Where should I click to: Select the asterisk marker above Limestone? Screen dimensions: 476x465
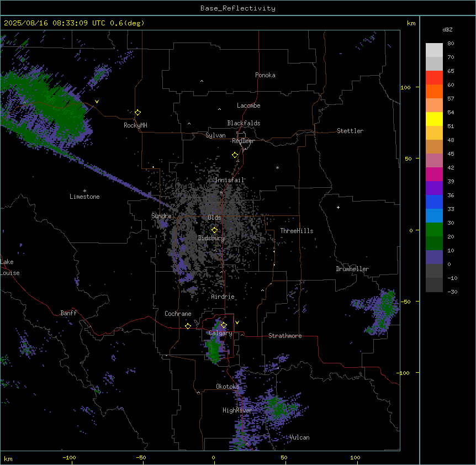point(84,191)
